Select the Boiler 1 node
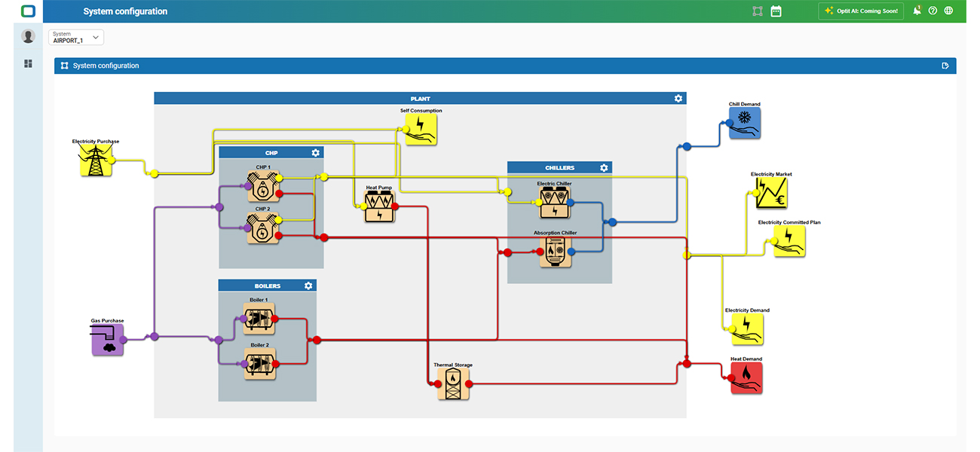Viewport: 980px width, 452px height. click(259, 319)
